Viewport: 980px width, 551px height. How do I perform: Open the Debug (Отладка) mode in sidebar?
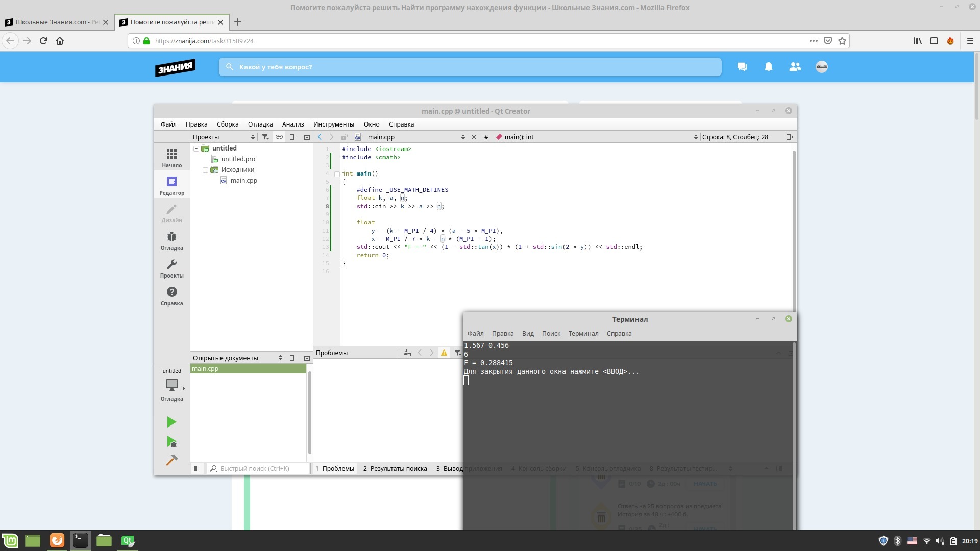click(171, 241)
